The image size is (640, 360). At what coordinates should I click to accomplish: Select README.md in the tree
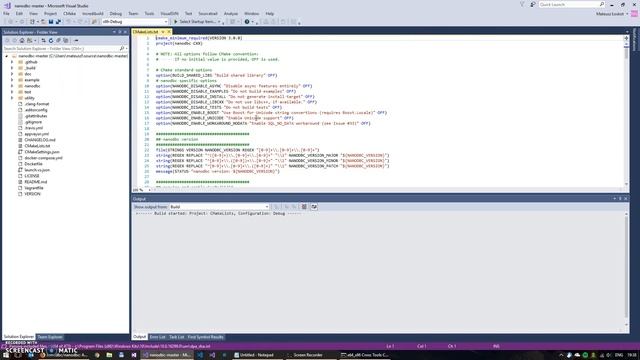(x=36, y=182)
